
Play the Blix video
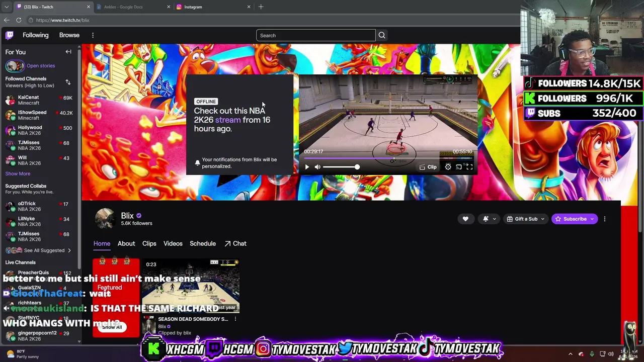307,167
